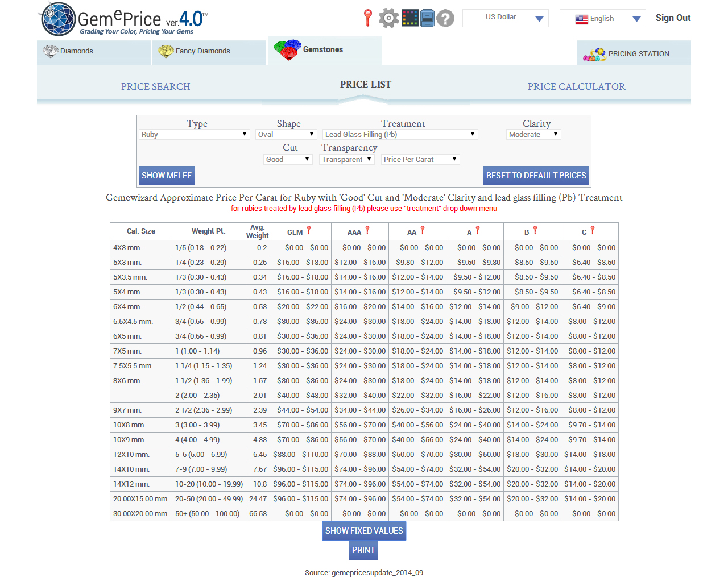
Task: Expand the Treatment dropdown
Action: pyautogui.click(x=400, y=135)
